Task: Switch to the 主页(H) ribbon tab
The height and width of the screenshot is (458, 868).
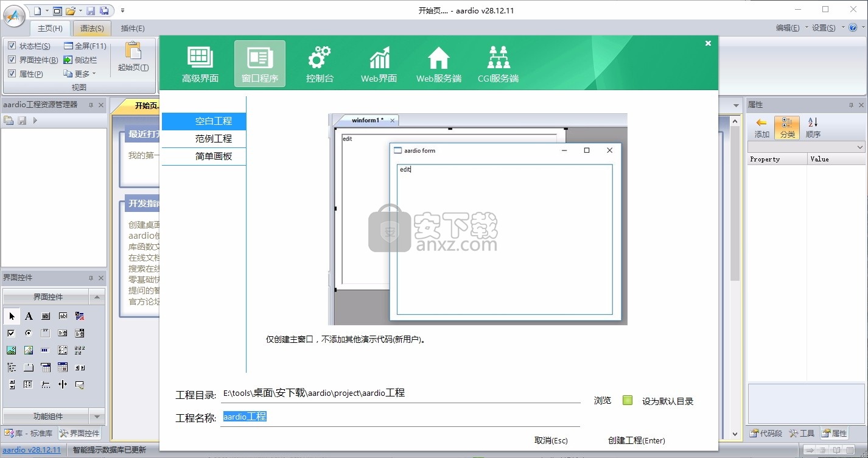Action: coord(50,28)
